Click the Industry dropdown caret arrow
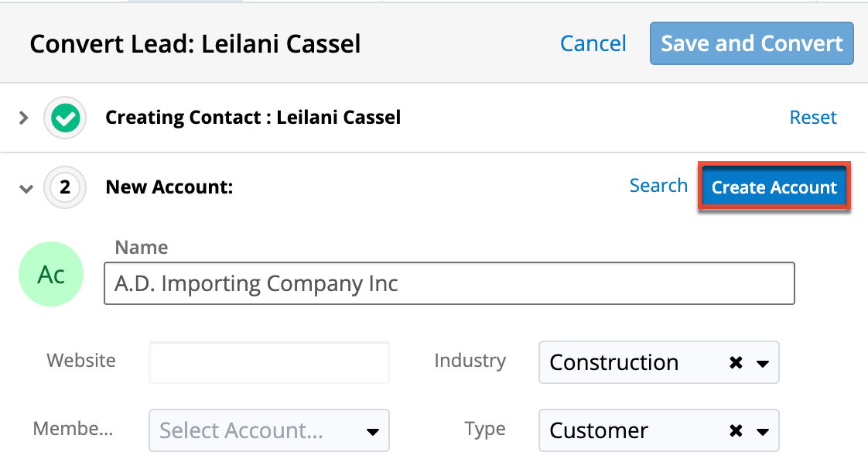The height and width of the screenshot is (466, 868). point(761,362)
